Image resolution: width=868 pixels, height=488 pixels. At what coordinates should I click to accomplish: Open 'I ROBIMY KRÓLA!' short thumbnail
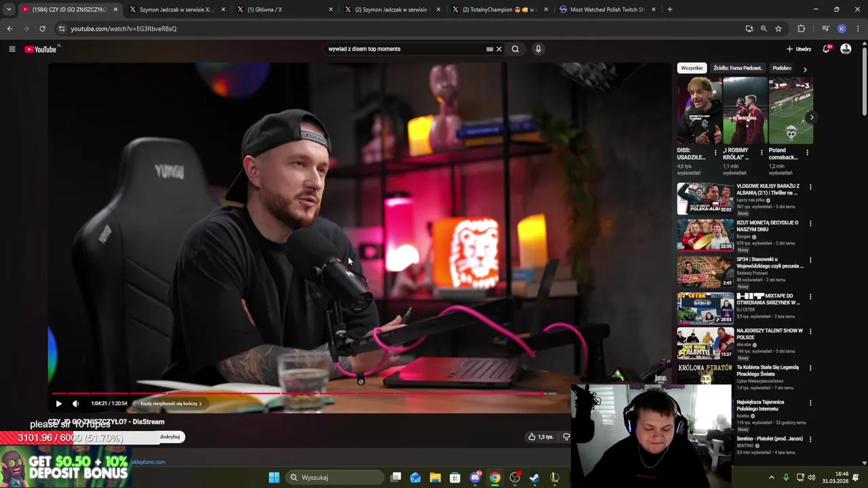745,110
